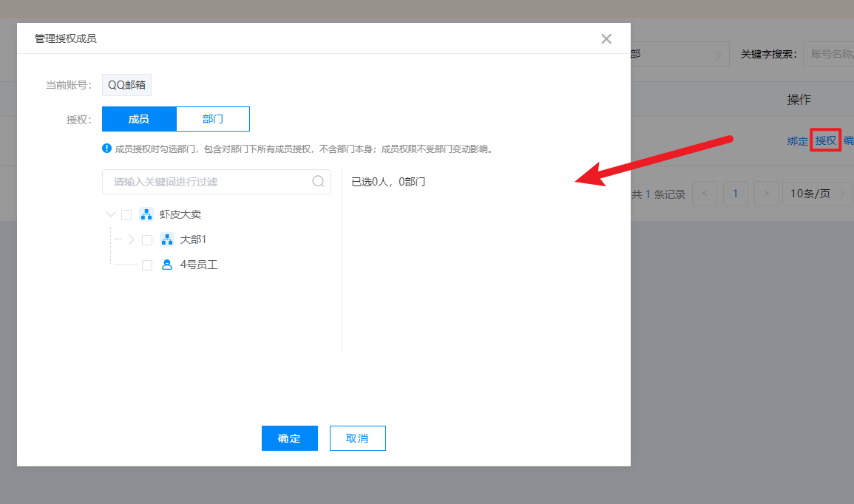Collapse the 虾皮大卖 tree node
The height and width of the screenshot is (504, 854).
[111, 215]
